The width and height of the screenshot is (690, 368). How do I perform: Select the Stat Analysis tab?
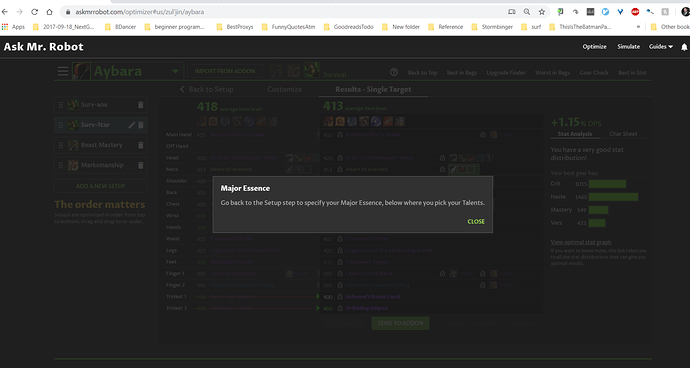tap(575, 134)
